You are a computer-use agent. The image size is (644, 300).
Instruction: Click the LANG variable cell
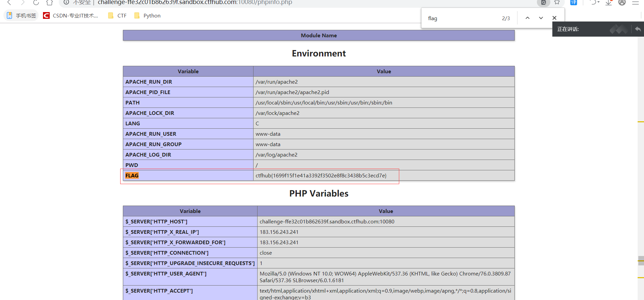pyautogui.click(x=188, y=123)
